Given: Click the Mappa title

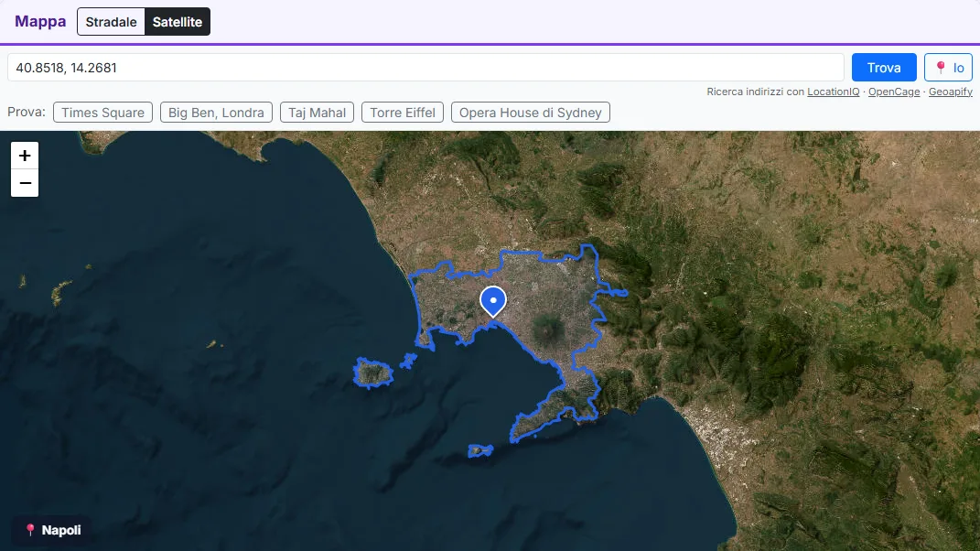Looking at the screenshot, I should point(40,21).
